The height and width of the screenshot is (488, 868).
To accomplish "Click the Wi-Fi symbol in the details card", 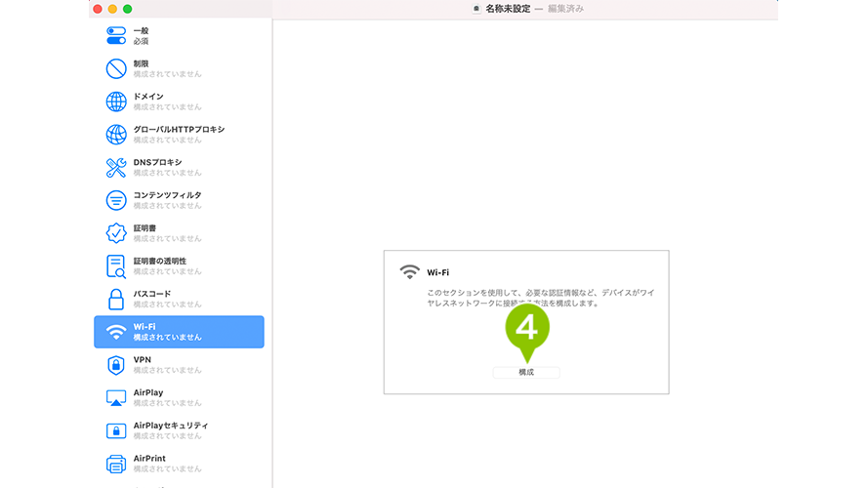I will (410, 271).
